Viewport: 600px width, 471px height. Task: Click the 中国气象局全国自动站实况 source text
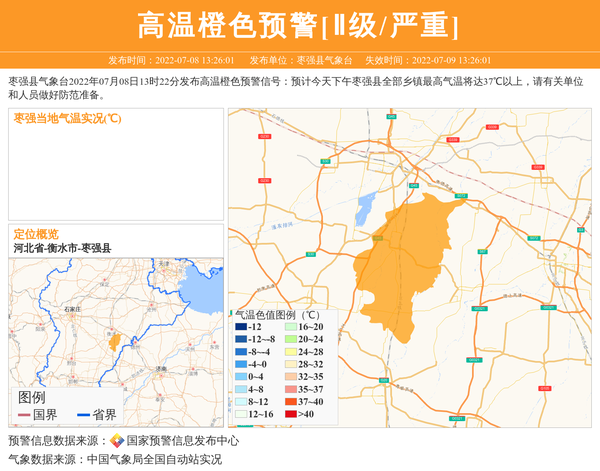tap(154, 459)
